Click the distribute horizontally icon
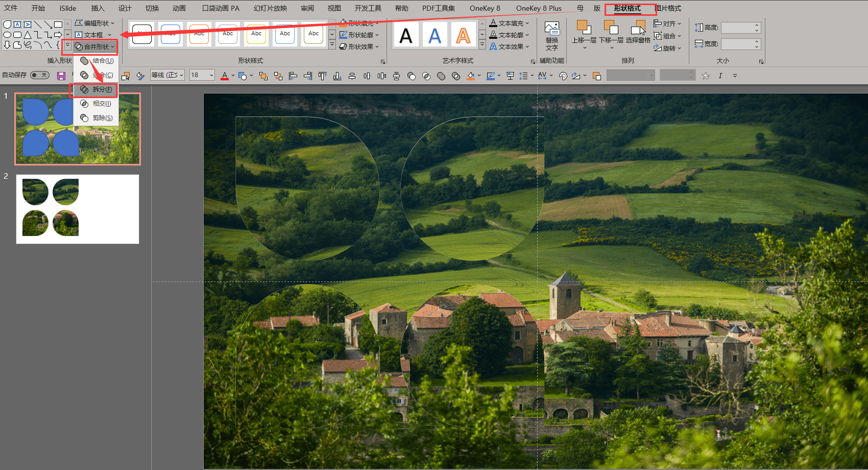Image resolution: width=868 pixels, height=470 pixels. coord(382,76)
